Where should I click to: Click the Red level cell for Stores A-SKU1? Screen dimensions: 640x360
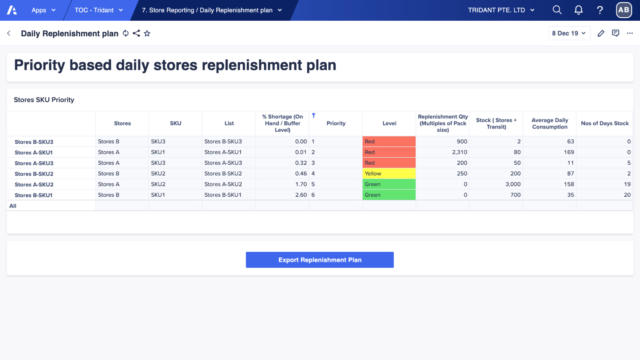tap(389, 152)
